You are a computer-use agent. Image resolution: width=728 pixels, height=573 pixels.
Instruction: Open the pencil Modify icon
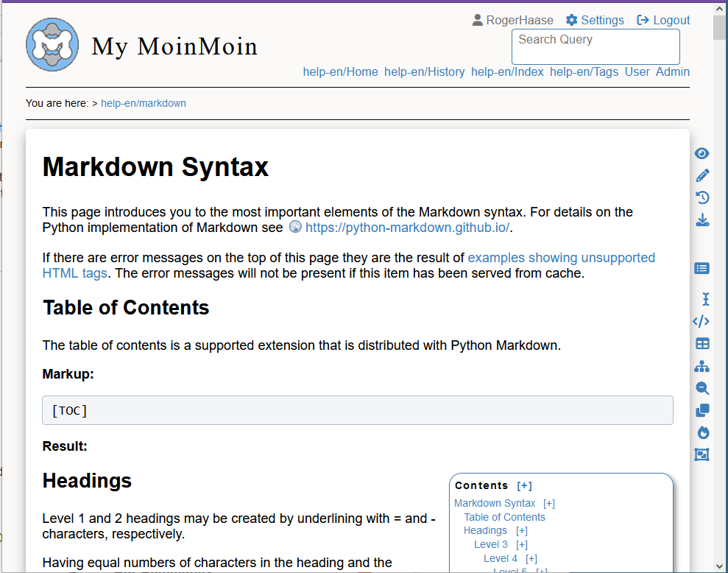point(702,175)
